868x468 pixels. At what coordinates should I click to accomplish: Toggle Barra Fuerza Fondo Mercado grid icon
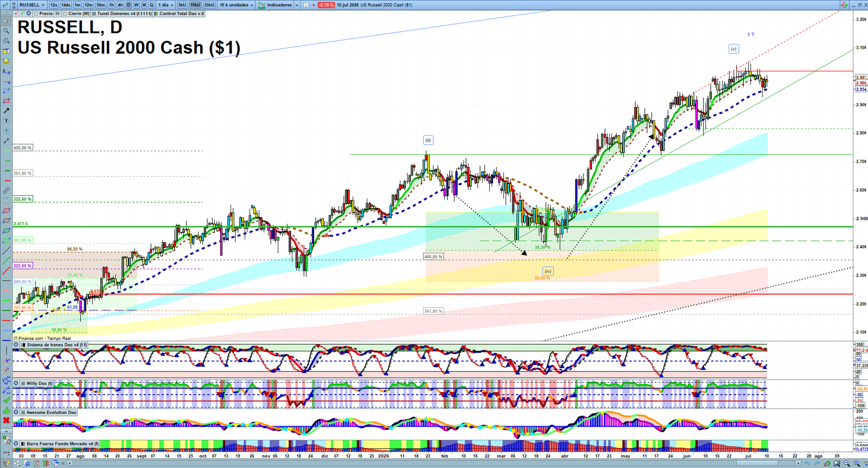23,443
